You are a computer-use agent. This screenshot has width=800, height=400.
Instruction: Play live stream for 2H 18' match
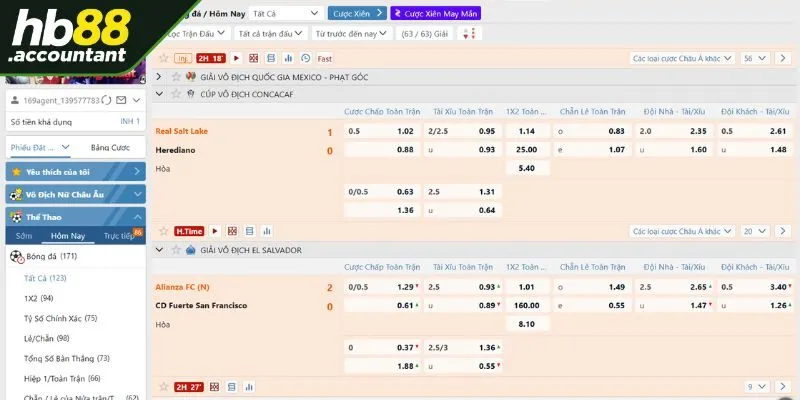pos(236,58)
